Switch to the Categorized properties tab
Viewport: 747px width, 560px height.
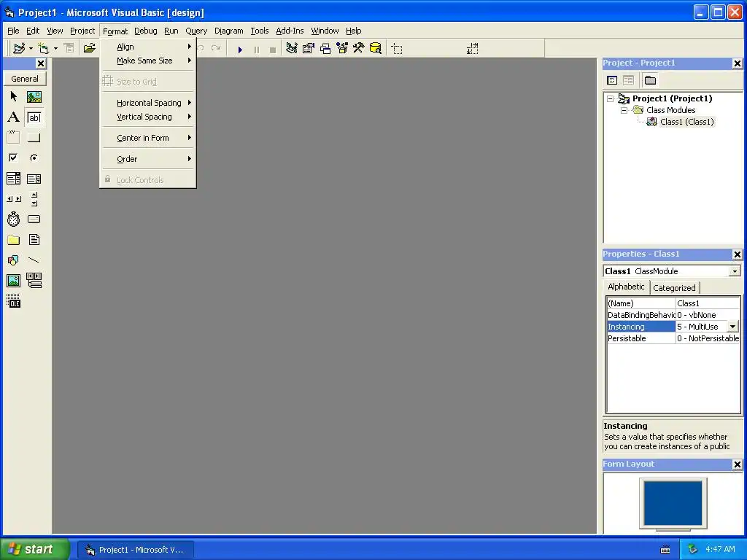click(674, 288)
